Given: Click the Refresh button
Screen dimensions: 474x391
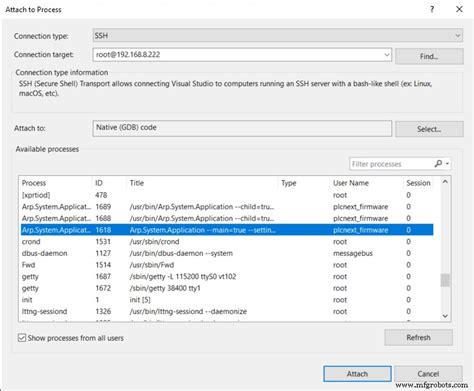Looking at the screenshot, I should pyautogui.click(x=418, y=337).
